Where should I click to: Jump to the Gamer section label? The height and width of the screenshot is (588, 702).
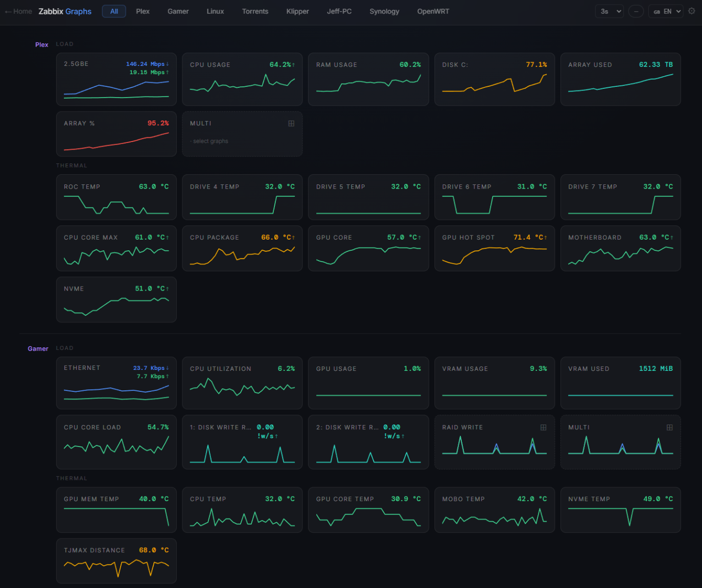(x=38, y=349)
